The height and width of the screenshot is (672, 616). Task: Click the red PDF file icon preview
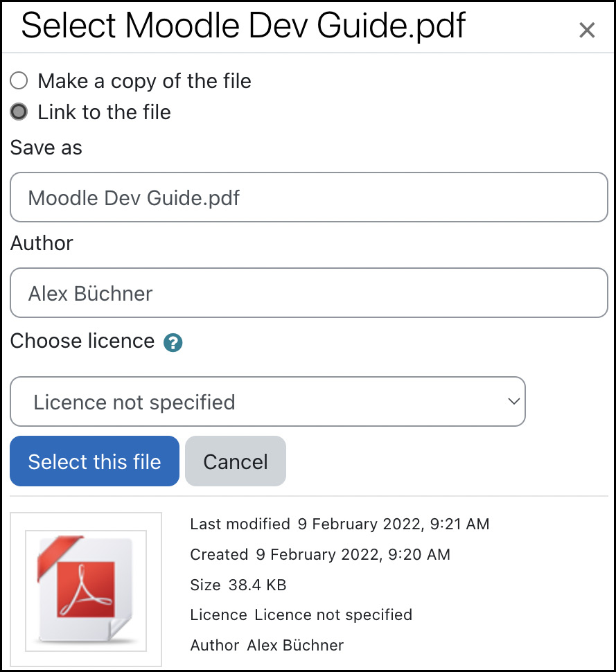point(86,590)
